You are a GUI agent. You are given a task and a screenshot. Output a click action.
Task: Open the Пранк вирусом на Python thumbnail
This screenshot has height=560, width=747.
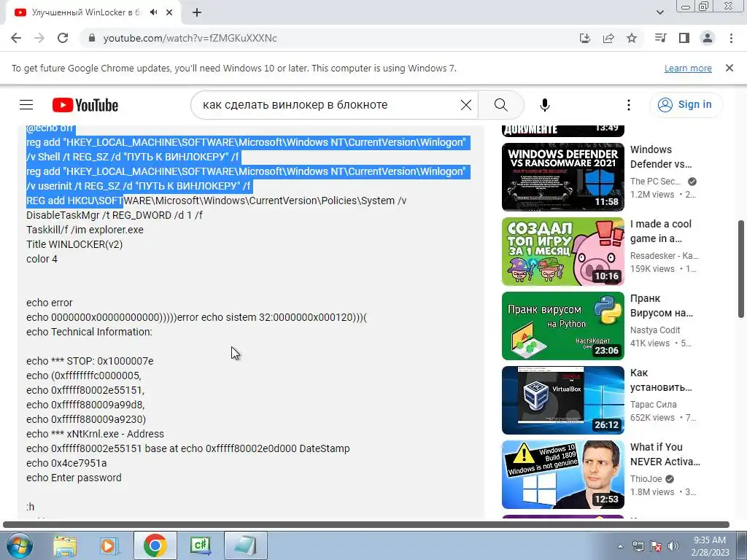[x=562, y=326]
